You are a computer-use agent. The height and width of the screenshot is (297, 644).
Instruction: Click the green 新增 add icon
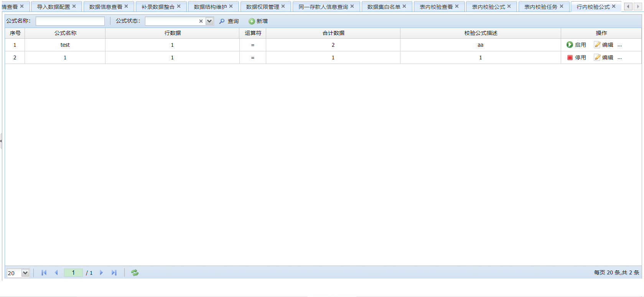pos(252,21)
